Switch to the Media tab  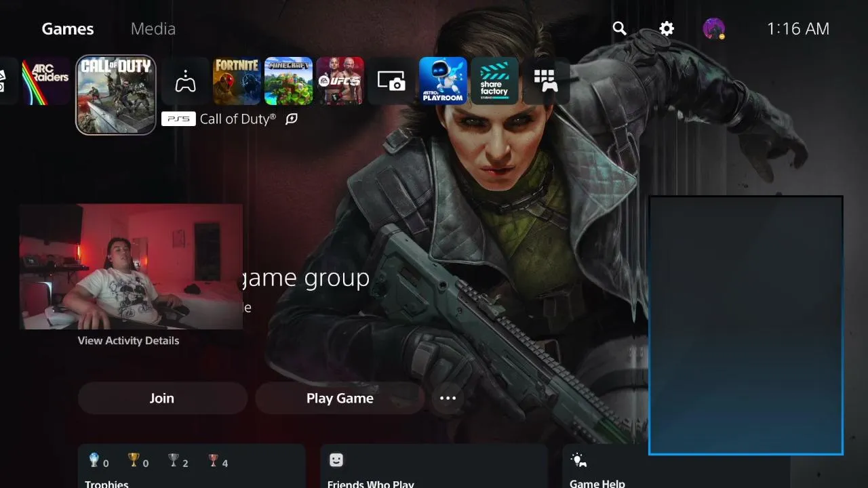tap(153, 29)
